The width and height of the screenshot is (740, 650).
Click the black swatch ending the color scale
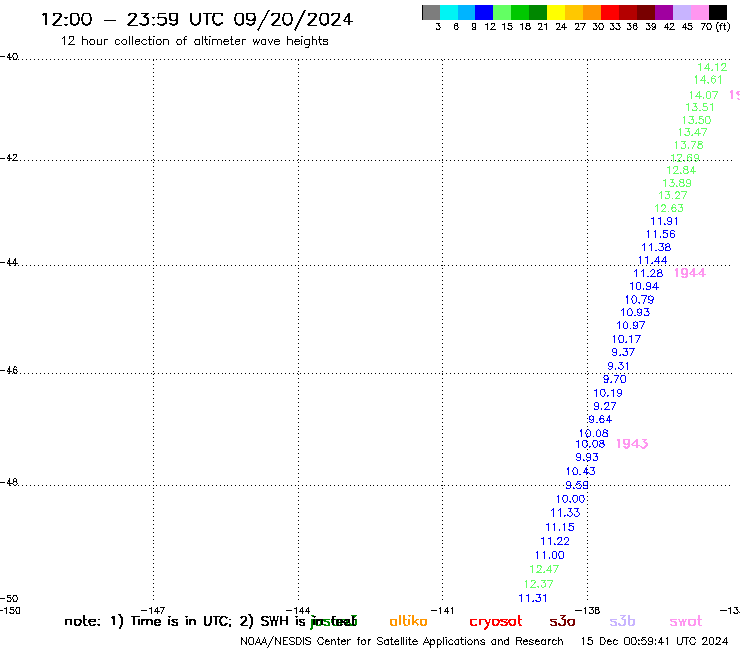coord(718,12)
